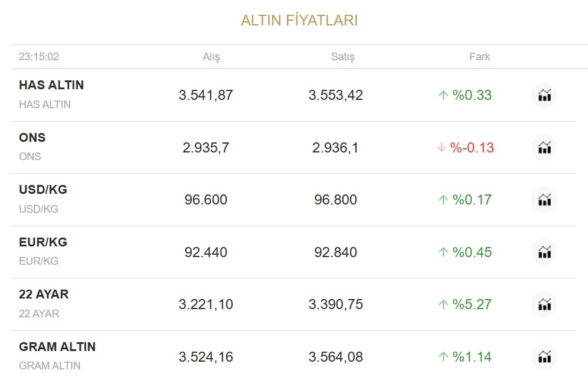Select the GRAM ALTIN row title

[57, 347]
